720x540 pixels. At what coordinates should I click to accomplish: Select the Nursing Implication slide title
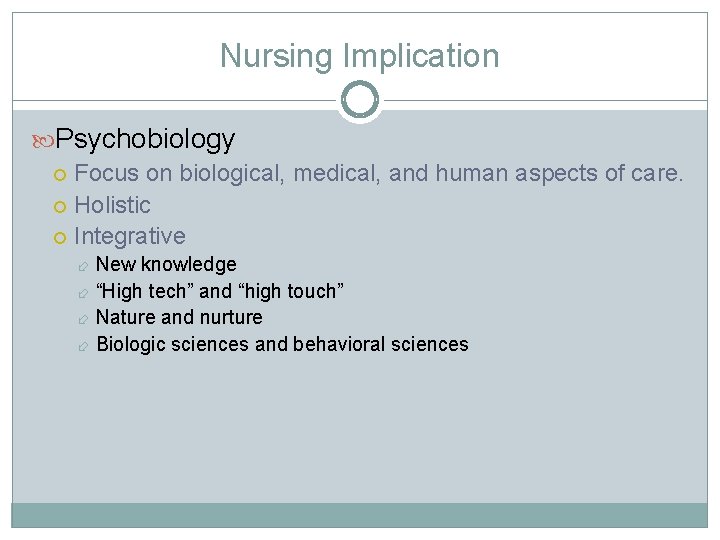click(360, 56)
